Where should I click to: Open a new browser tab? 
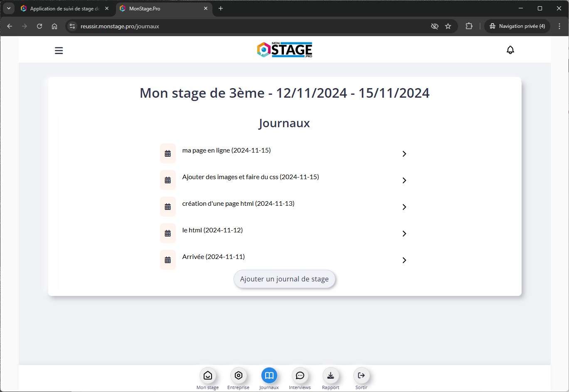[221, 8]
